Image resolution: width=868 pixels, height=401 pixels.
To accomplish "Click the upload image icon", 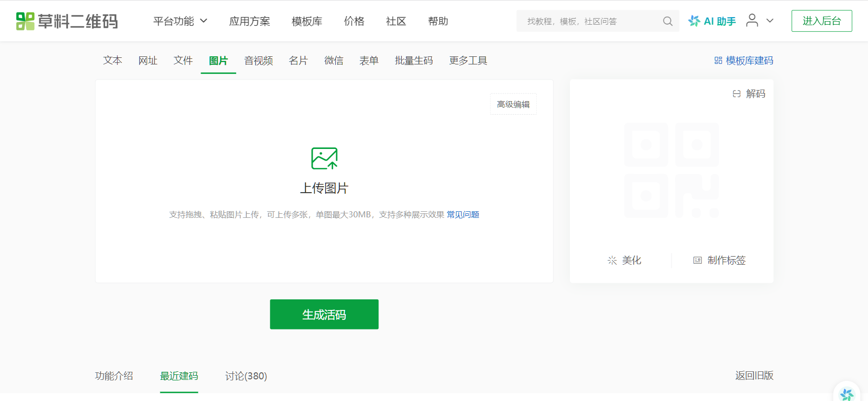I will 324,158.
